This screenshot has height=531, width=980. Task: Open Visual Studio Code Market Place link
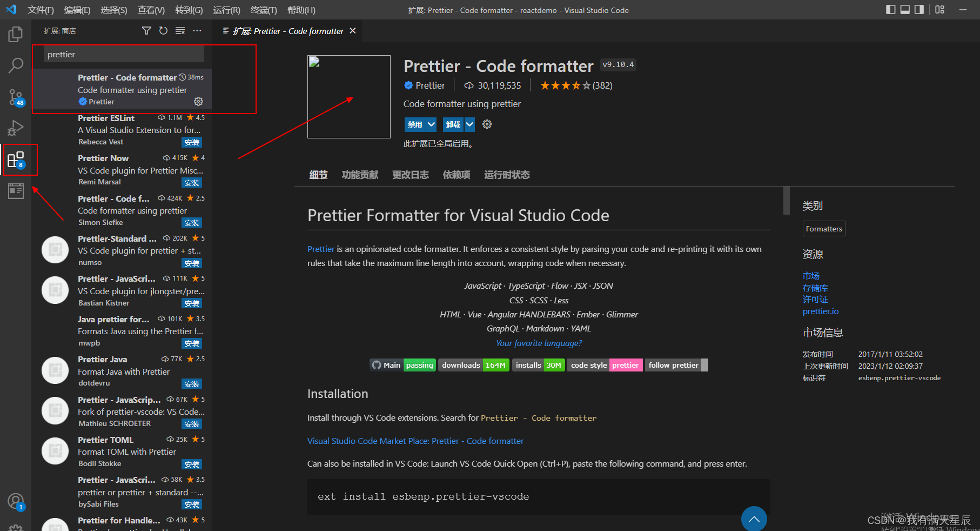click(415, 441)
